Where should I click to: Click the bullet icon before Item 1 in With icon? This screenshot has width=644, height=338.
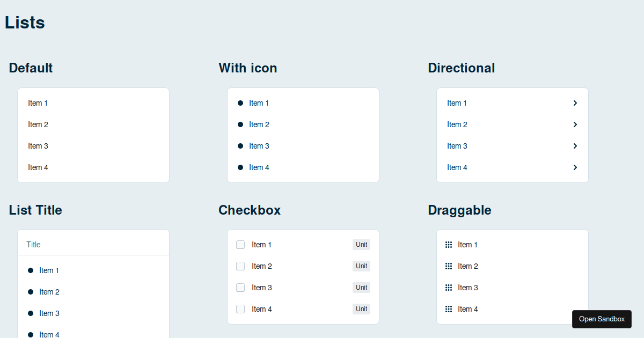click(240, 103)
